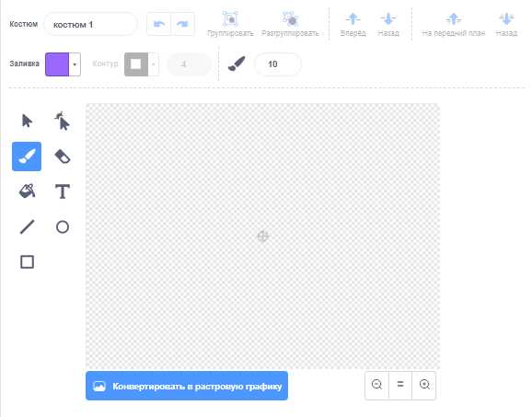Image resolution: width=532 pixels, height=417 pixels.
Task: Click the purple fill color swatch
Action: pyautogui.click(x=57, y=64)
